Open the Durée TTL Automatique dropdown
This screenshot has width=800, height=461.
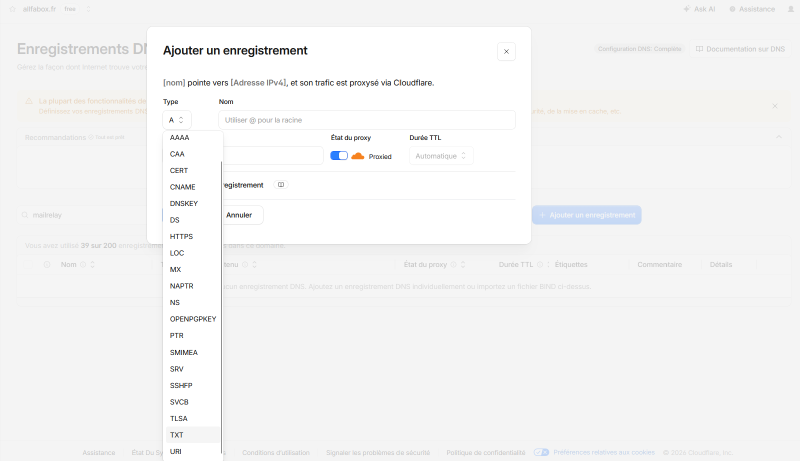(441, 156)
